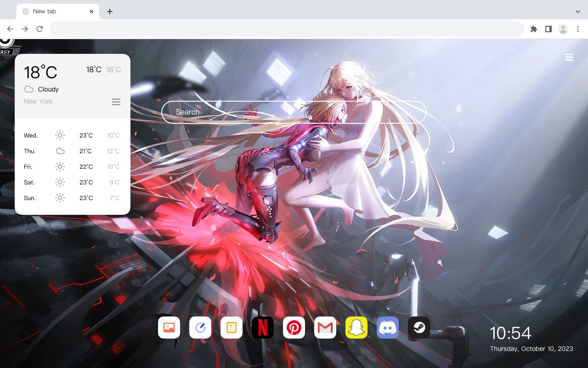This screenshot has width=588, height=368.
Task: Open the weather widget menu icon
Action: 116,102
